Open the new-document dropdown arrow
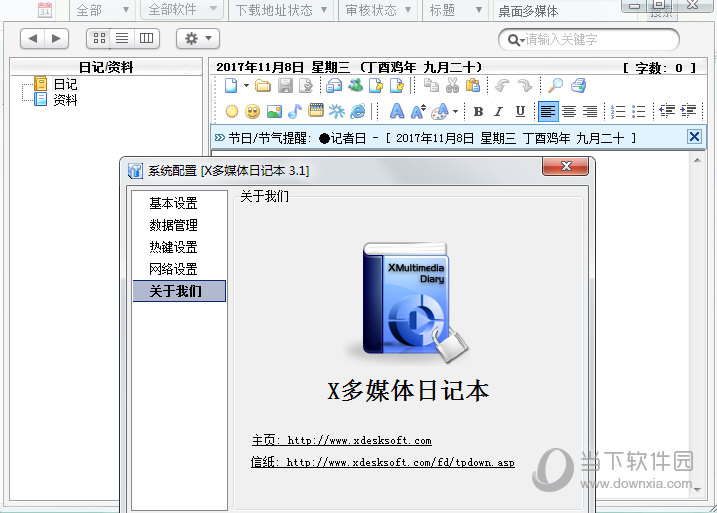Screen dimensions: 717x513 click(x=246, y=86)
